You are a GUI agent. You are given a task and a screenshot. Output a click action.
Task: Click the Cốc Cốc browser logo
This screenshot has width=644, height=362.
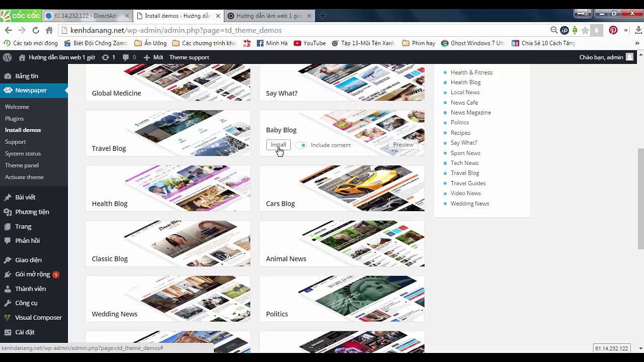click(x=20, y=16)
